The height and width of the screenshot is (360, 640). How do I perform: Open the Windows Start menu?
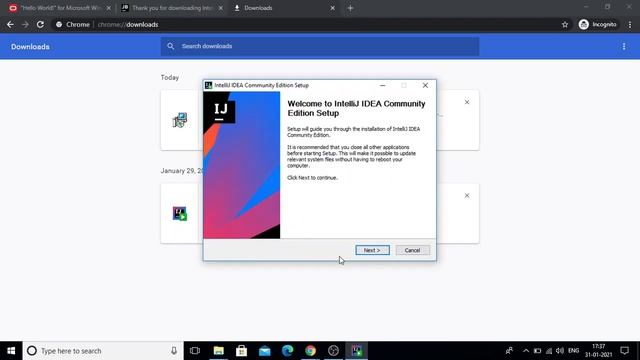point(11,351)
